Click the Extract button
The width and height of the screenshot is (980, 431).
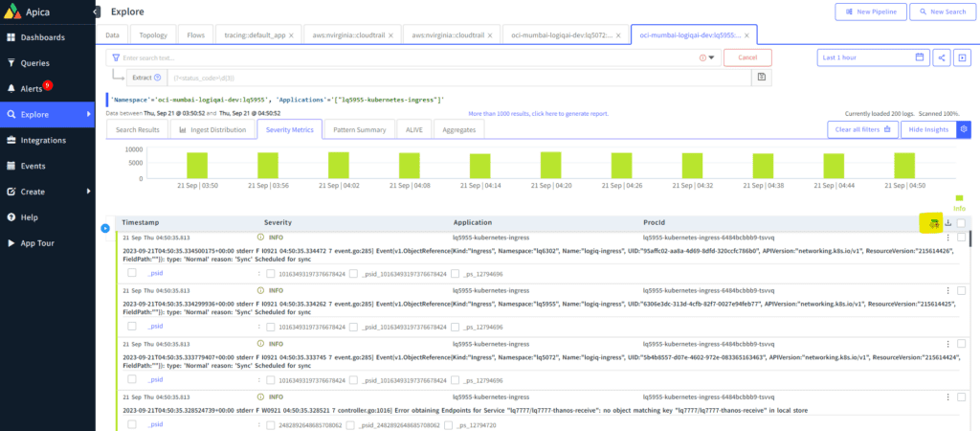[x=146, y=78]
